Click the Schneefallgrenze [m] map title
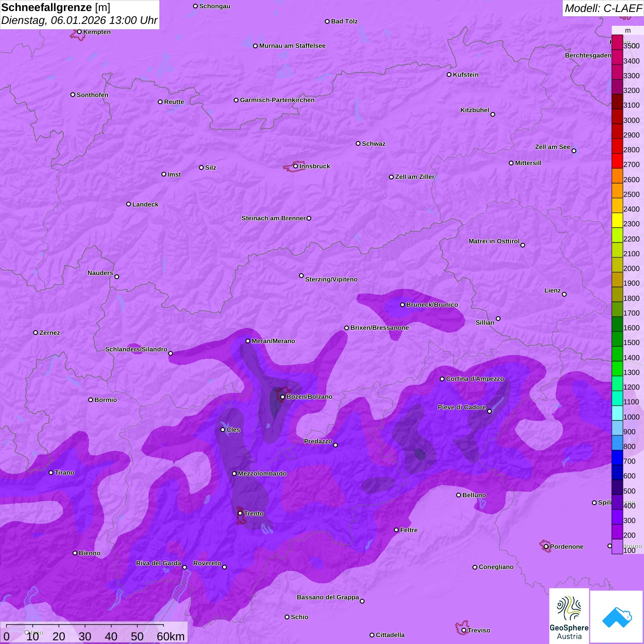Viewport: 644px width, 644px height. (x=56, y=7)
